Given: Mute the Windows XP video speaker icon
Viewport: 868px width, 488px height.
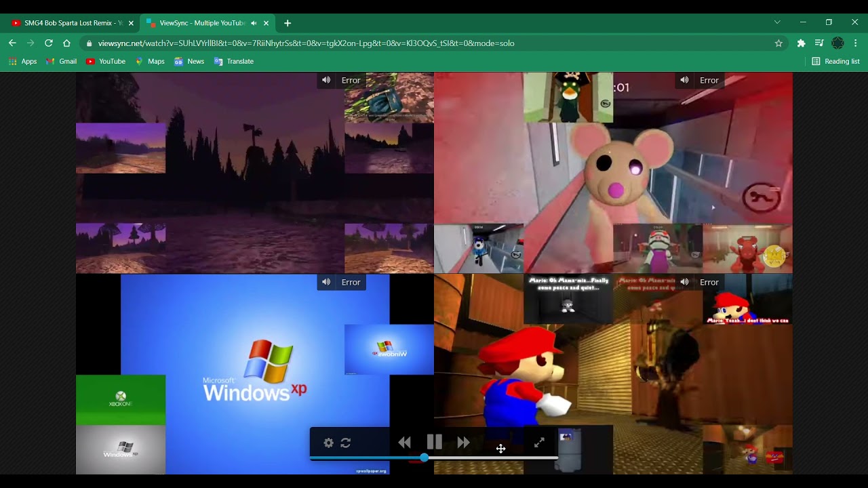Looking at the screenshot, I should coord(326,282).
